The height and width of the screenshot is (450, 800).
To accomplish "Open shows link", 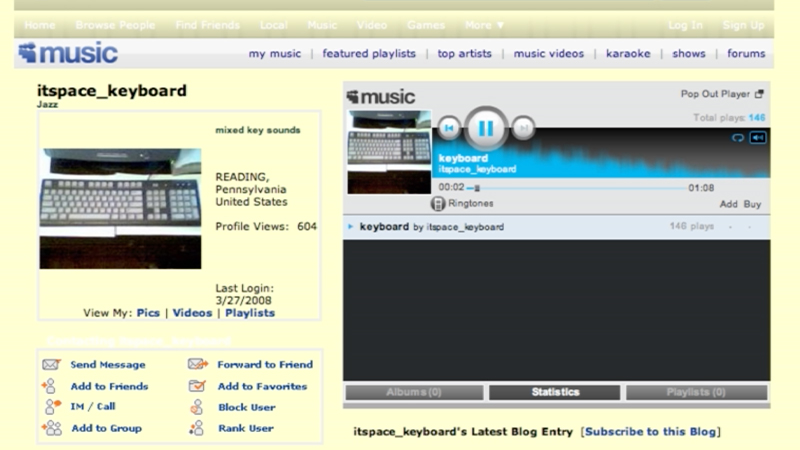I will click(689, 54).
